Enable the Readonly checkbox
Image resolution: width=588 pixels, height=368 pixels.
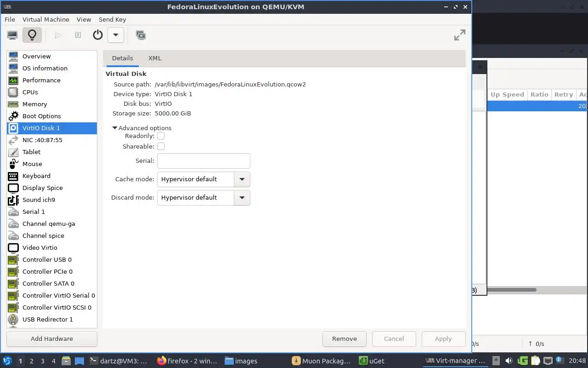pyautogui.click(x=161, y=136)
